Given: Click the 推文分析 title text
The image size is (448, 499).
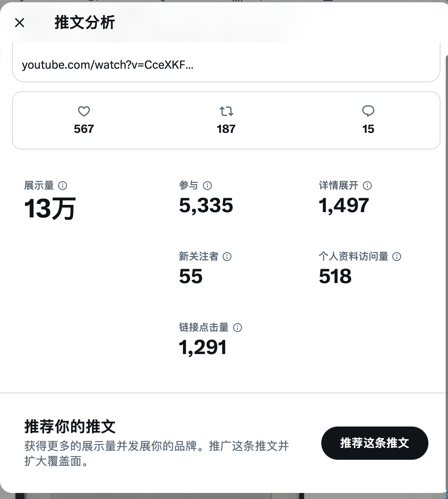Looking at the screenshot, I should click(84, 23).
